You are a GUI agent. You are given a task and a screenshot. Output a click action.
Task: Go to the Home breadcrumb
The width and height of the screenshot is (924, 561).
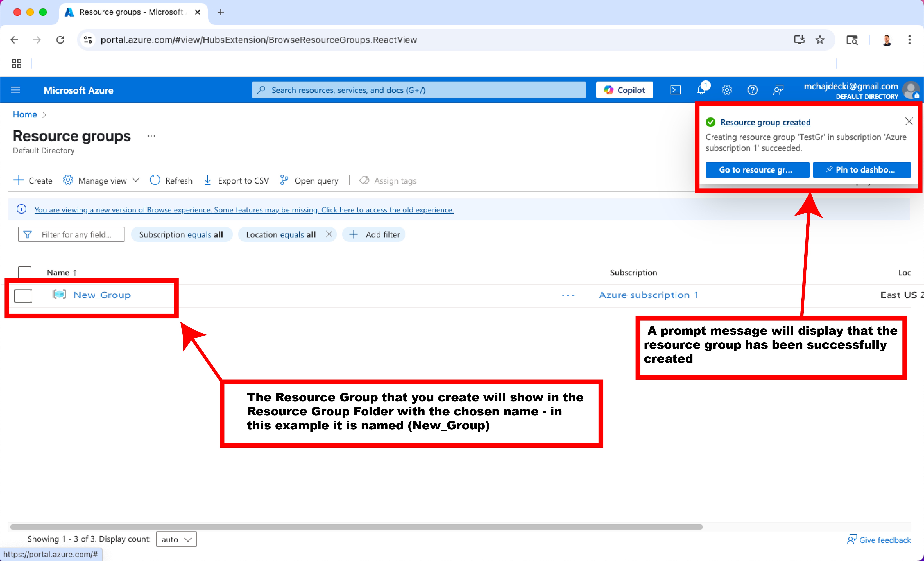(x=25, y=114)
